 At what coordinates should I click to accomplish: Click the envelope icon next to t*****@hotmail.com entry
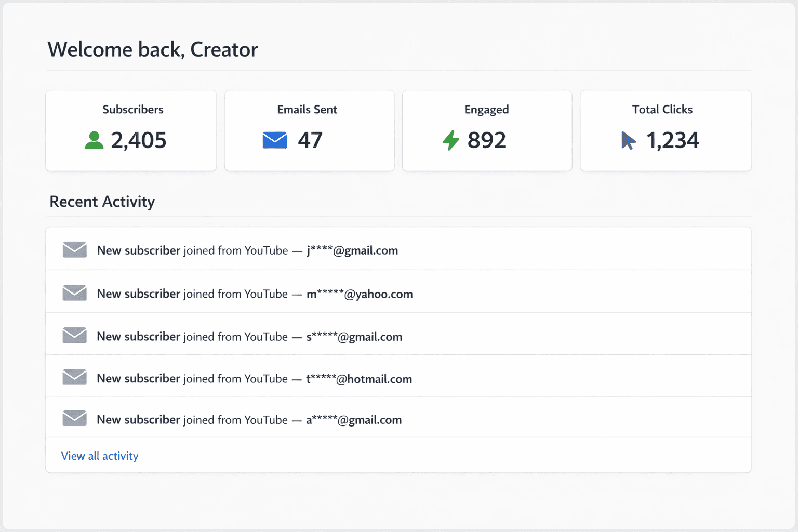[74, 377]
